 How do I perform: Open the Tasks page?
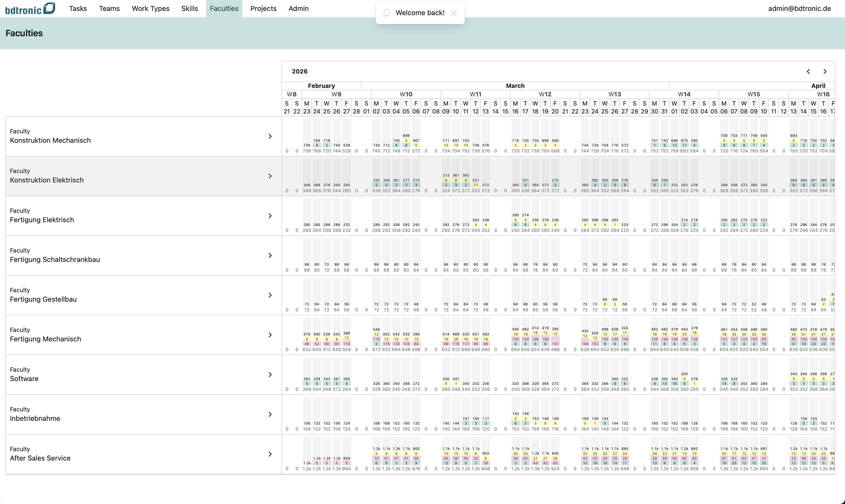pyautogui.click(x=78, y=8)
